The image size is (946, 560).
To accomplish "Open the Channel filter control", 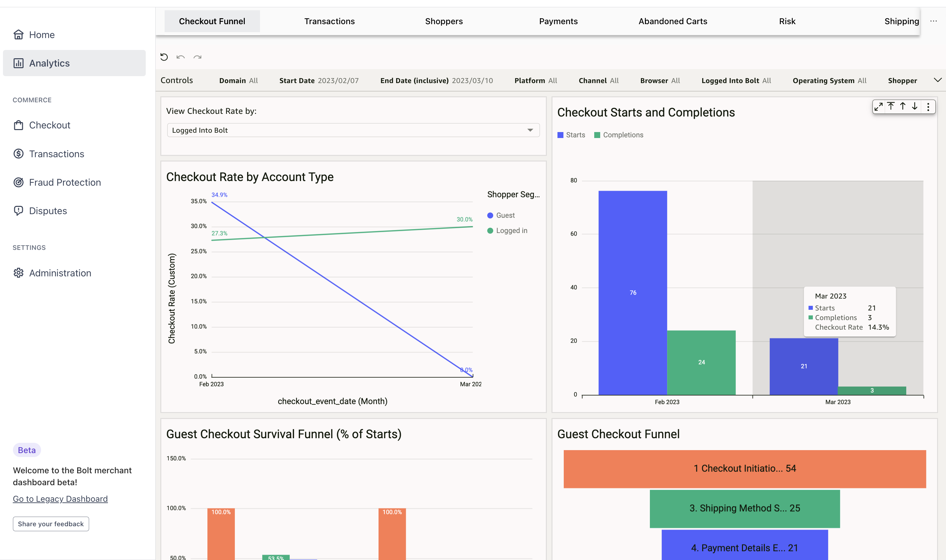I will [x=599, y=80].
